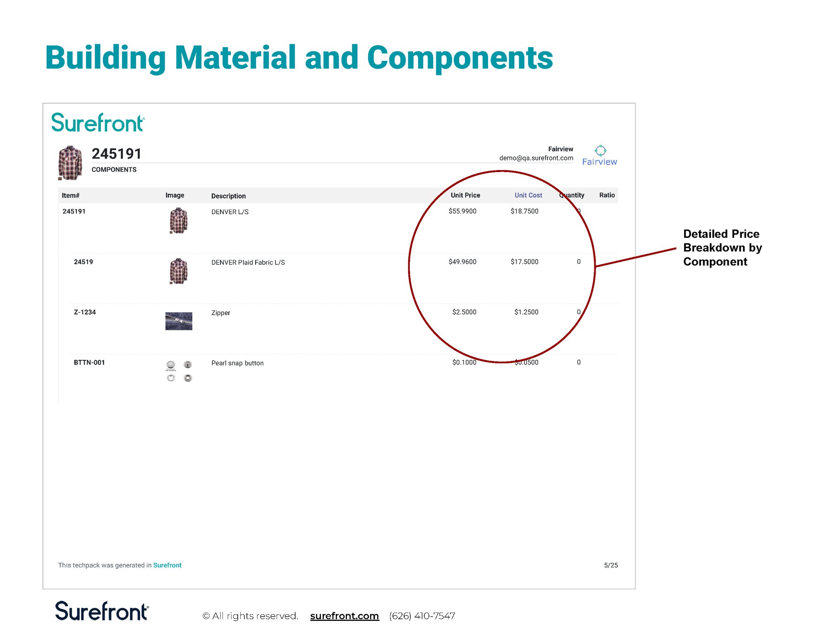Click the Ratio column header
Screen dimensions: 833x644
(x=606, y=195)
